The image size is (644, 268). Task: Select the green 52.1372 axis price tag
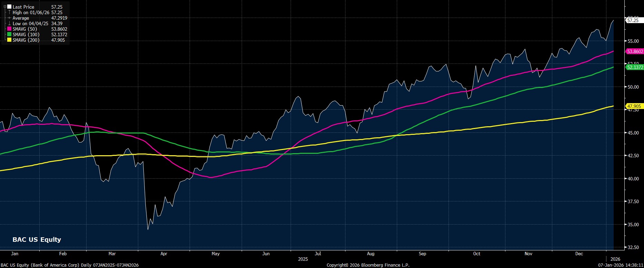(635, 67)
